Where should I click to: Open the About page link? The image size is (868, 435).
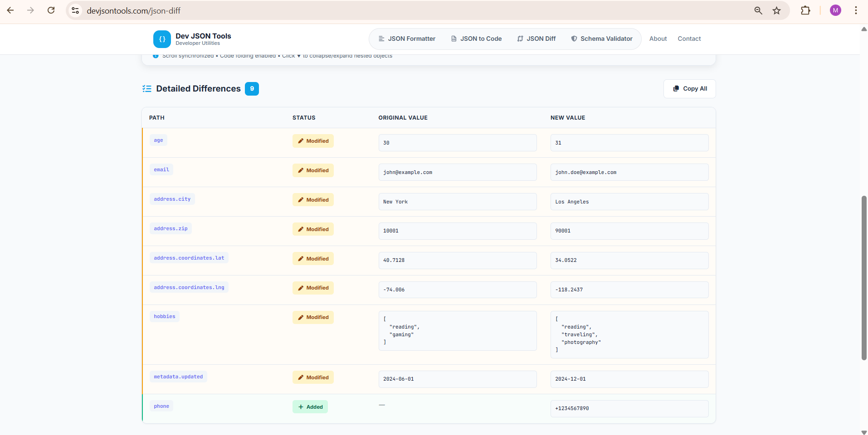tap(658, 39)
